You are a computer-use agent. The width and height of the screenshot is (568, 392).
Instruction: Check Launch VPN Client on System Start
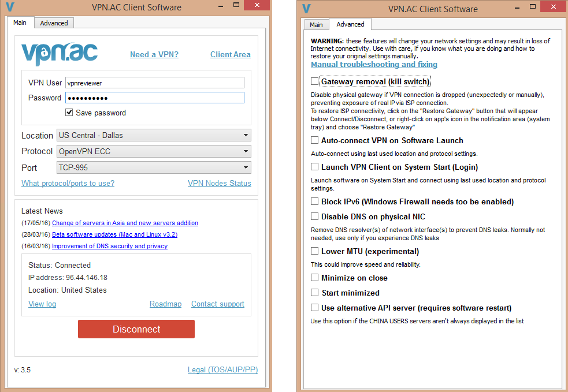(x=315, y=167)
